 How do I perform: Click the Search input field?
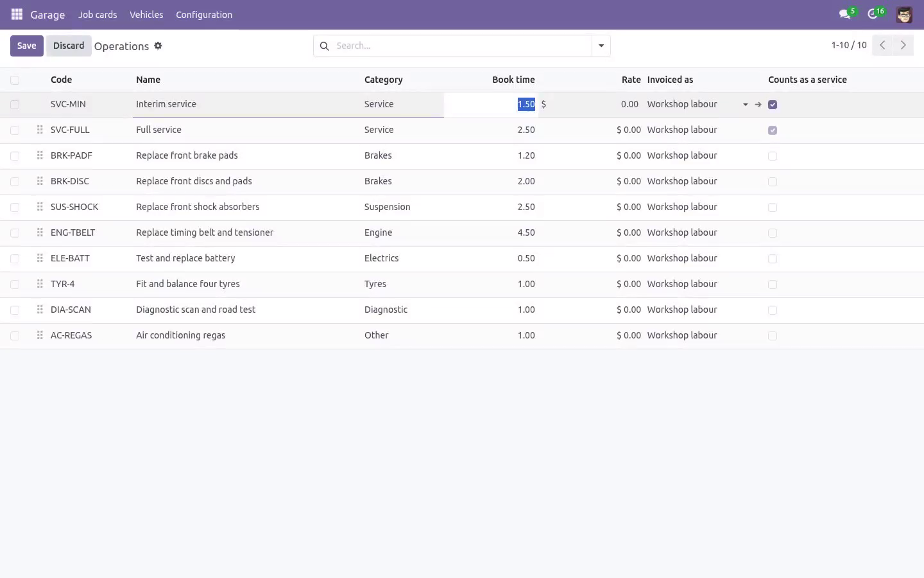(461, 46)
